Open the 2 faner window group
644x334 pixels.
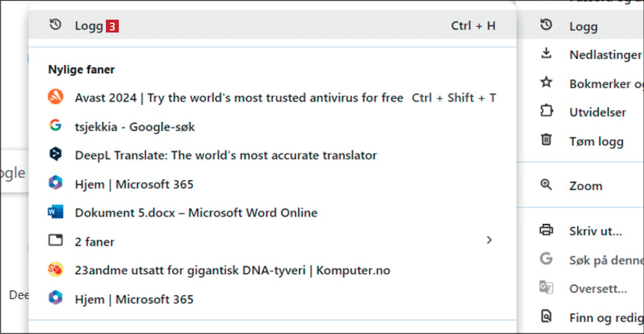(x=94, y=242)
